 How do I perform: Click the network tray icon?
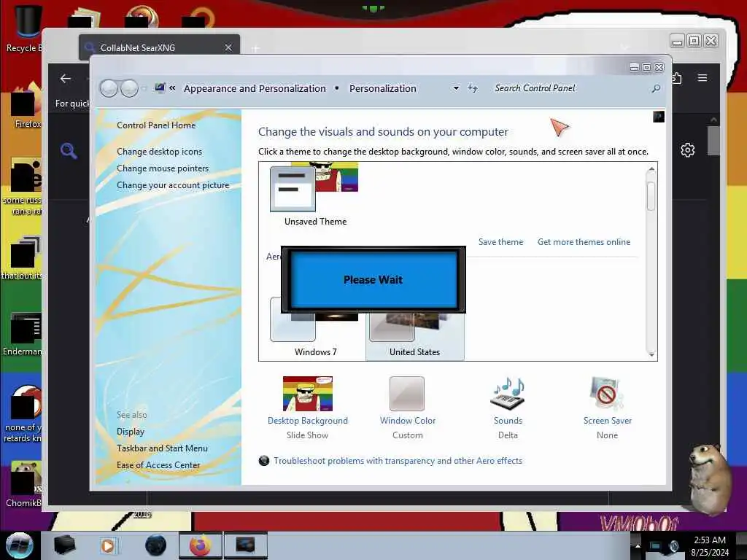pos(655,545)
